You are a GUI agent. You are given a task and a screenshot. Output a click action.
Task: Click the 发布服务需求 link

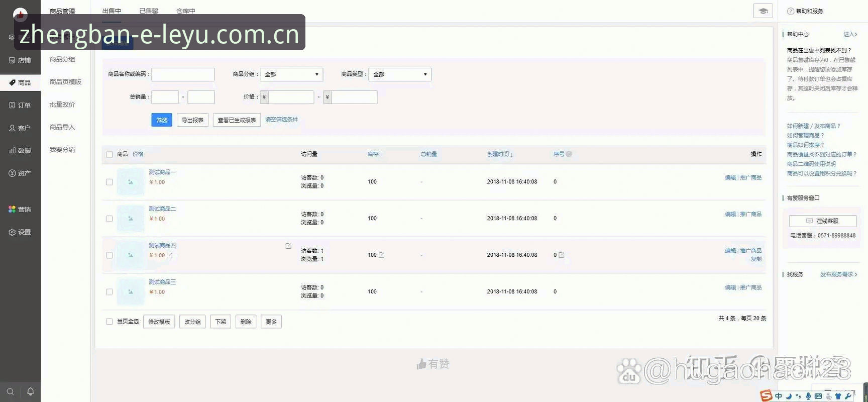tap(838, 274)
